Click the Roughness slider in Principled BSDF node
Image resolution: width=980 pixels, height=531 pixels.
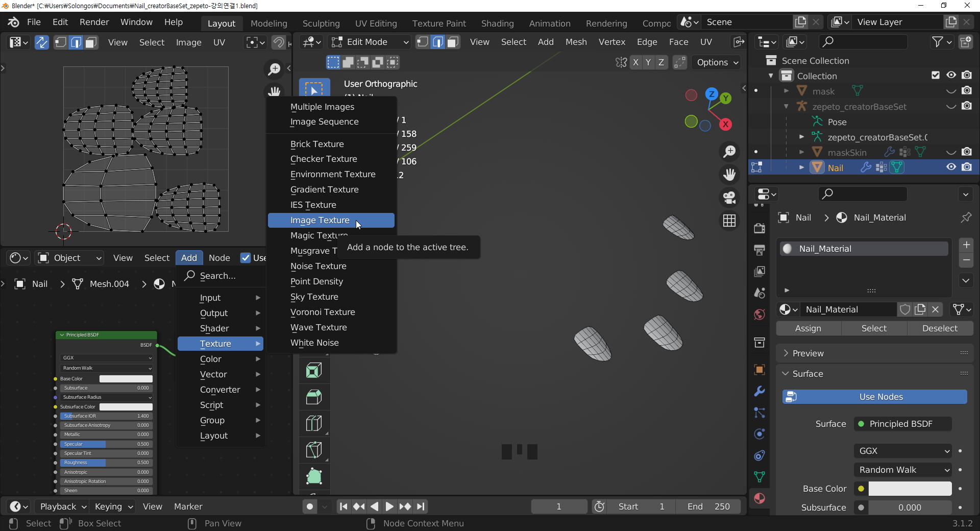click(106, 463)
